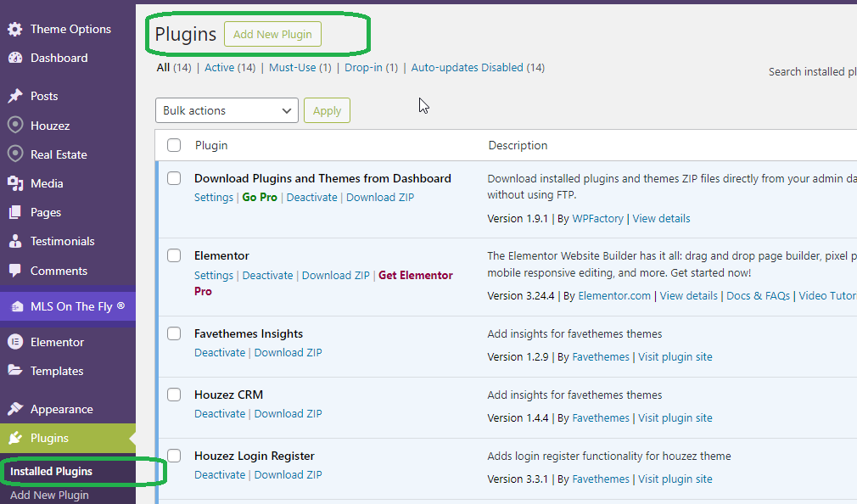Visit plugin site for Houzez Login Register
Image resolution: width=857 pixels, height=504 pixels.
click(675, 479)
